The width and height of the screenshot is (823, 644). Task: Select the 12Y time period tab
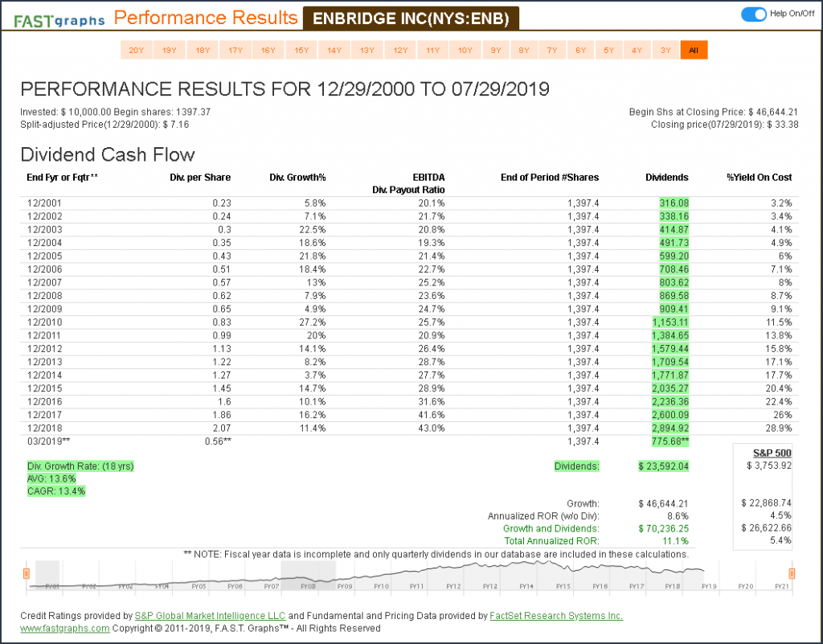point(400,51)
